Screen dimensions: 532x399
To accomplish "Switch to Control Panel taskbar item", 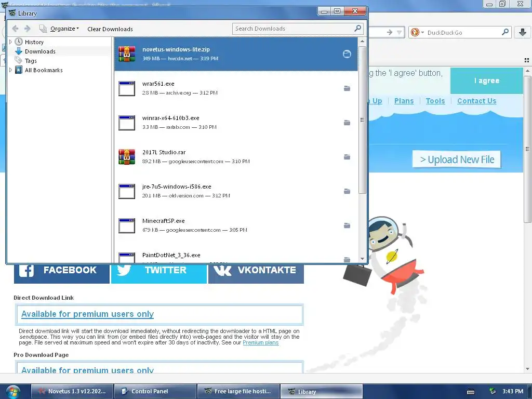I will [x=155, y=391].
